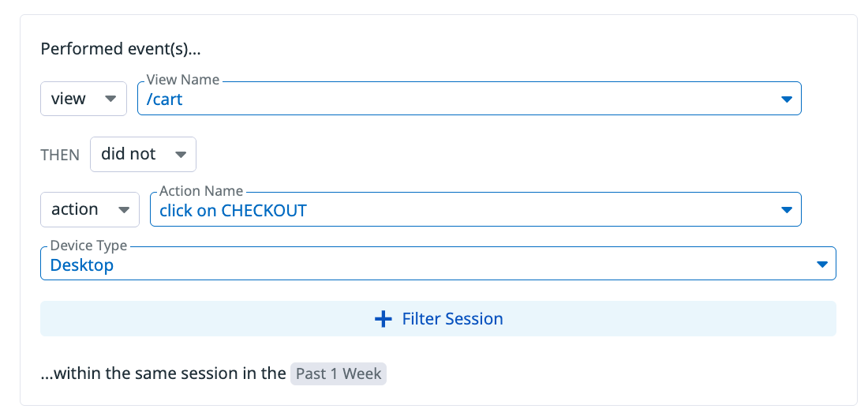Click the 'THEN' label text
Screen dimensions: 868x409
pos(60,155)
